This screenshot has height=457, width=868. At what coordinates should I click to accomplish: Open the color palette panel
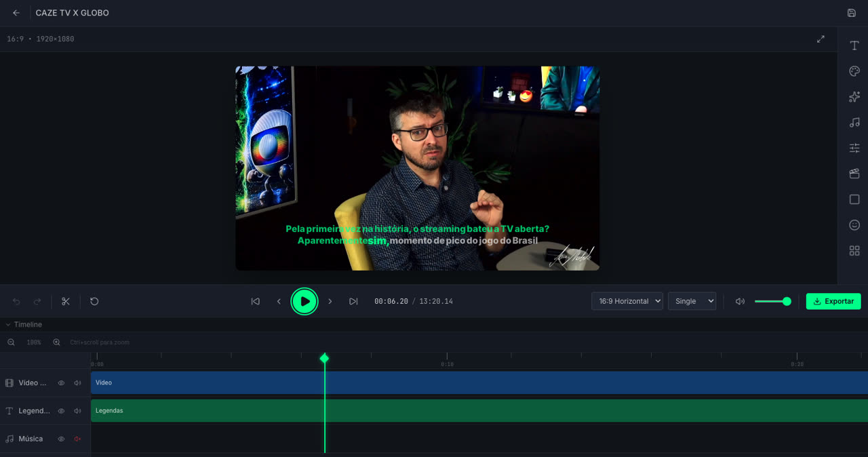click(x=854, y=71)
